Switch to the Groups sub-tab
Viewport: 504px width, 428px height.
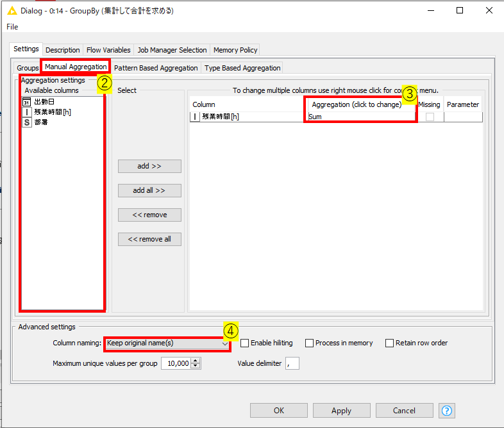pos(28,68)
